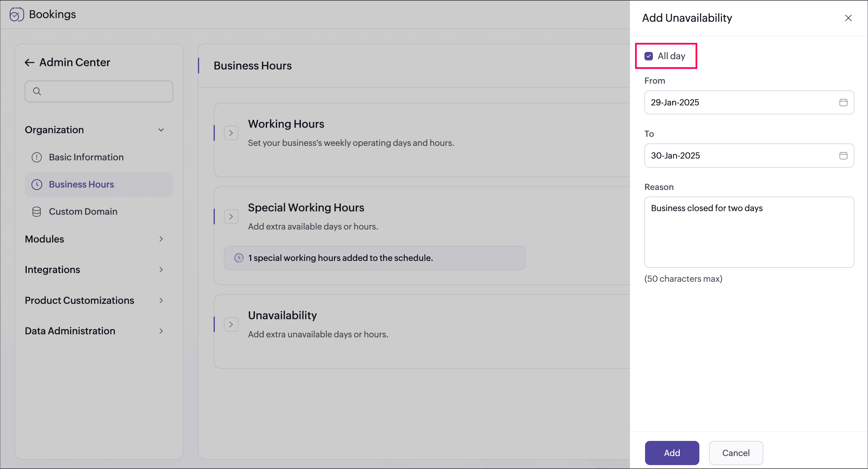
Task: Click the Bookings logo icon
Action: [17, 14]
